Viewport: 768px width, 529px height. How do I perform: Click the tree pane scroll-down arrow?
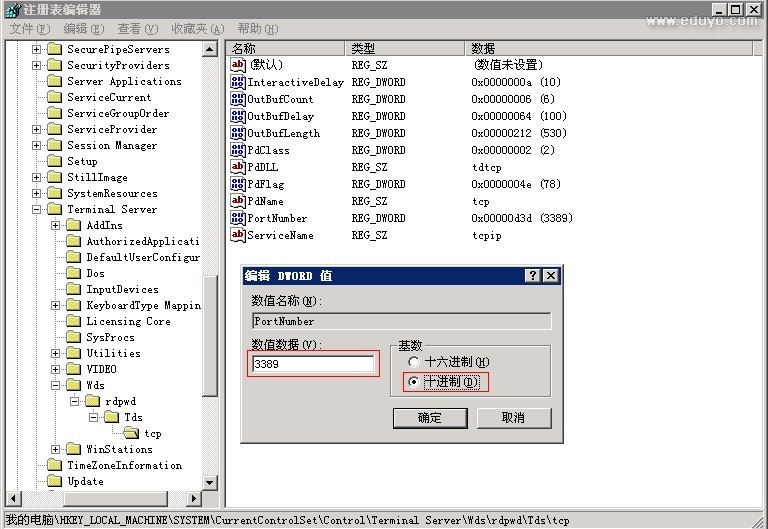210,483
